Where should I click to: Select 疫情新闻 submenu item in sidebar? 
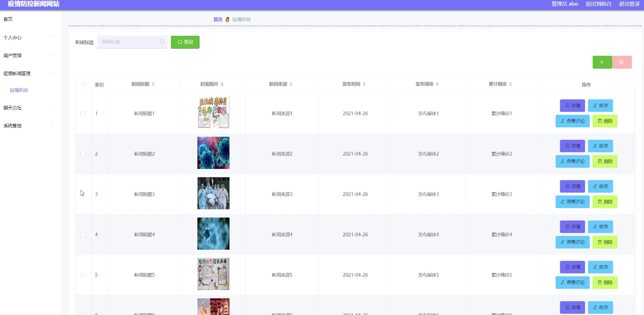[19, 90]
